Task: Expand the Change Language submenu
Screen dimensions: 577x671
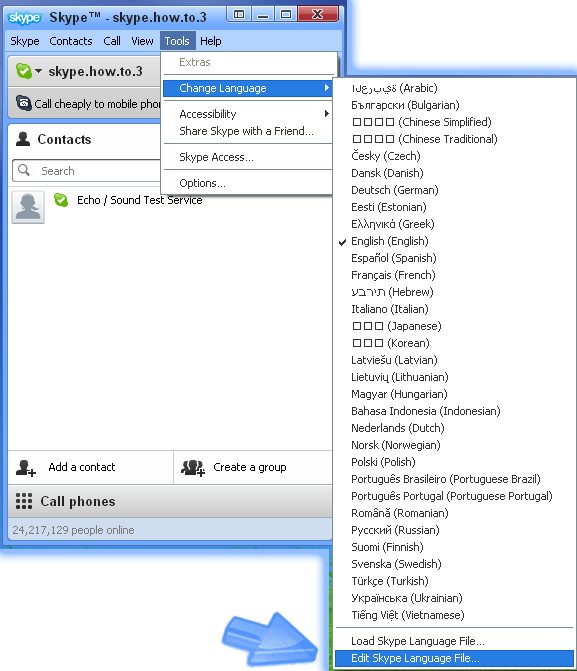Action: click(x=247, y=88)
